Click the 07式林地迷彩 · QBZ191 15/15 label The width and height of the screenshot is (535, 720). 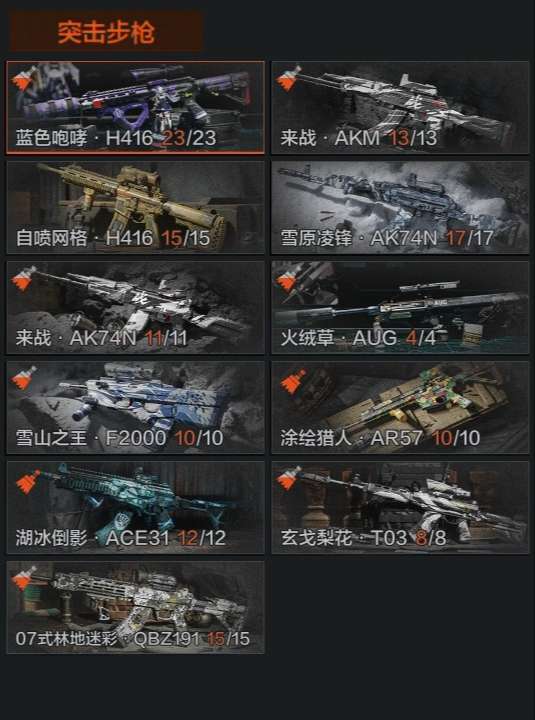[133, 638]
